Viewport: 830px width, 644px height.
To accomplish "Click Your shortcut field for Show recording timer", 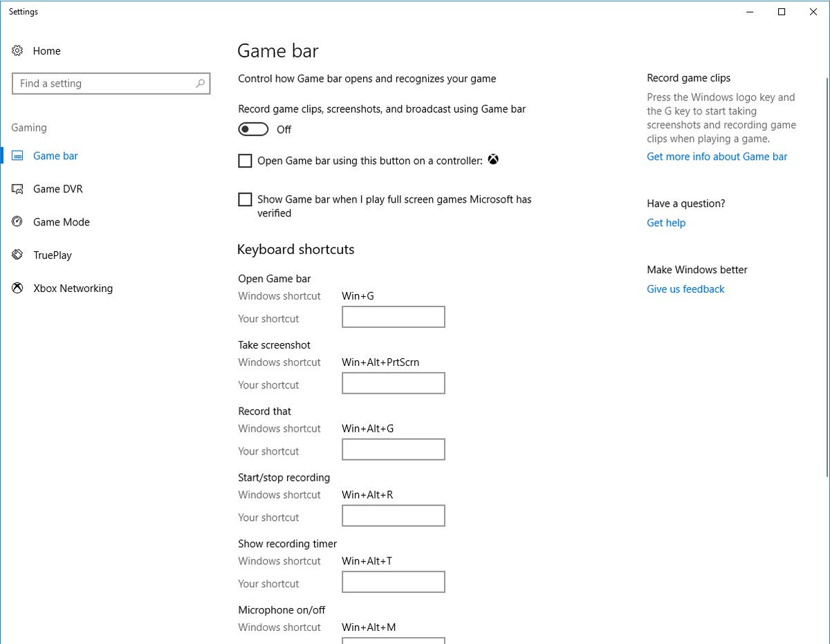I will 394,582.
